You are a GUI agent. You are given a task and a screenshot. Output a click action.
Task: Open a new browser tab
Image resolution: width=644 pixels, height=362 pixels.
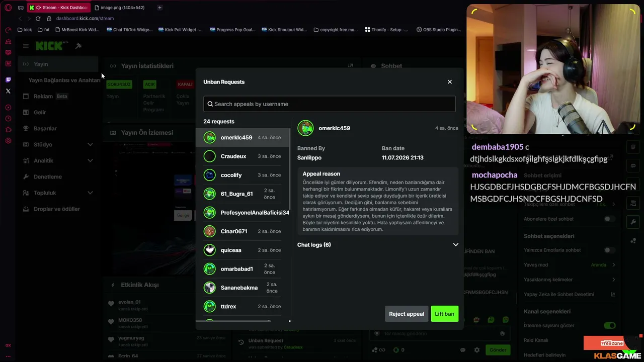tap(159, 8)
